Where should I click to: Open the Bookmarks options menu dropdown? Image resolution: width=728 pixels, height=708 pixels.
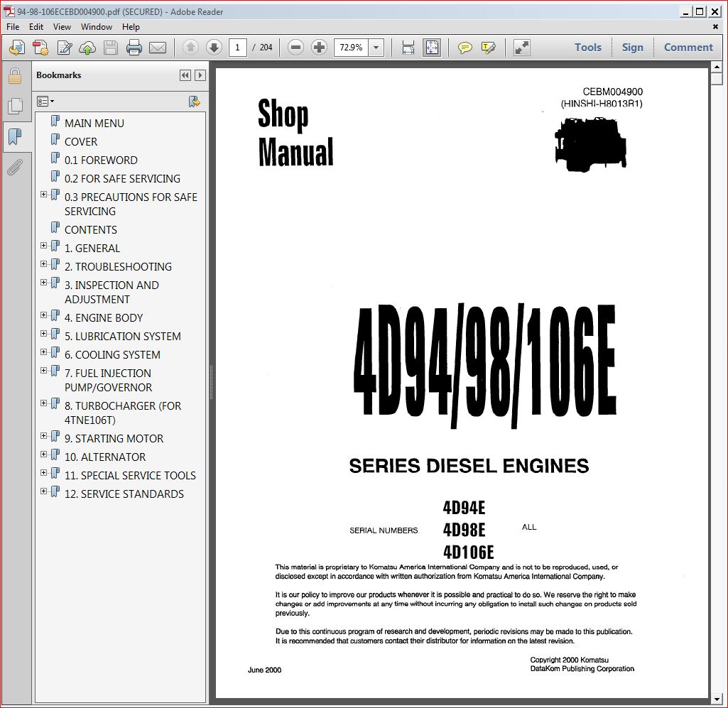45,102
